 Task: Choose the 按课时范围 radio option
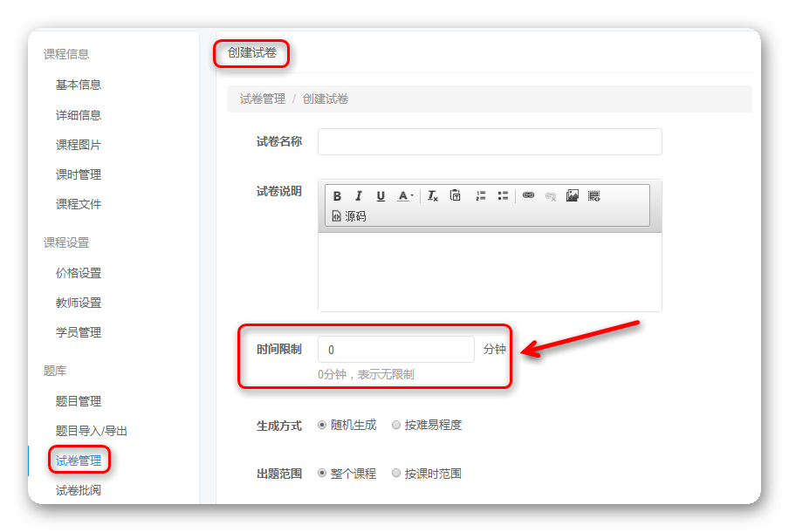point(397,474)
